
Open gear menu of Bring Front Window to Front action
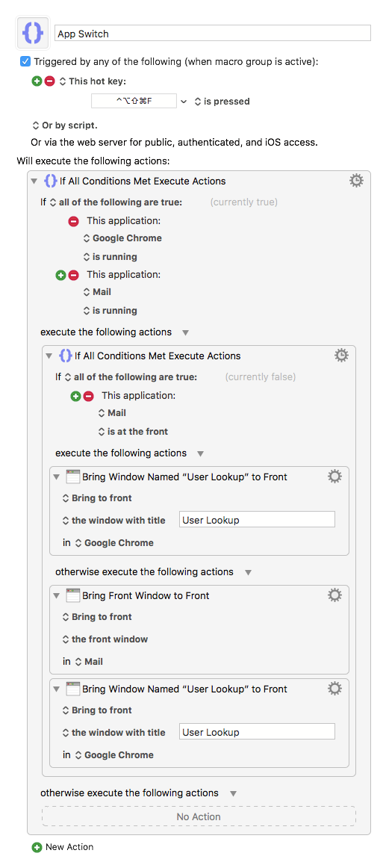[334, 595]
